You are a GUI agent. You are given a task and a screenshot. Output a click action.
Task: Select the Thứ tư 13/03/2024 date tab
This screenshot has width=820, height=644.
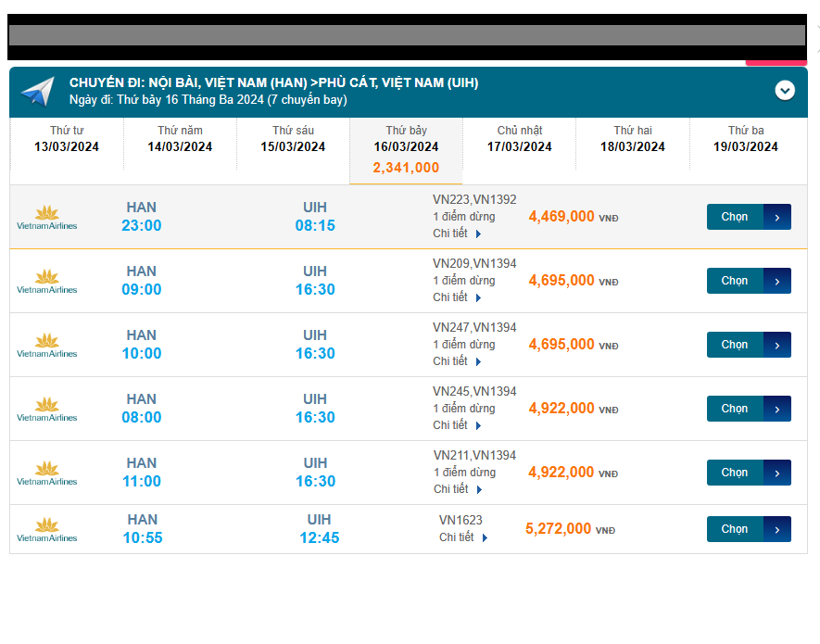67,139
